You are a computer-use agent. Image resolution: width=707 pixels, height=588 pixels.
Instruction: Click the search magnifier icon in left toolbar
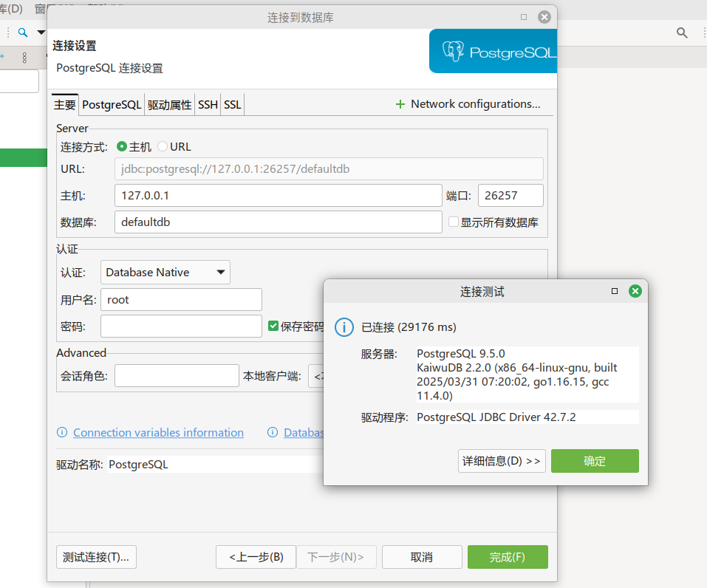(x=23, y=33)
